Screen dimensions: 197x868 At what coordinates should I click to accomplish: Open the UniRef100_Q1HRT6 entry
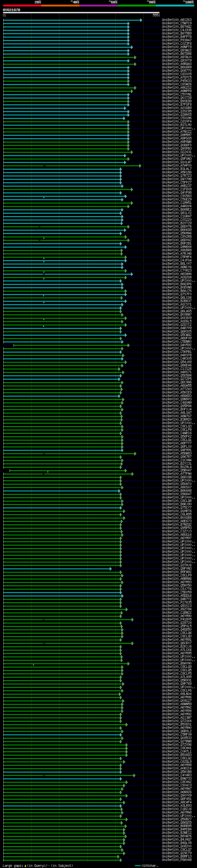pos(177,511)
